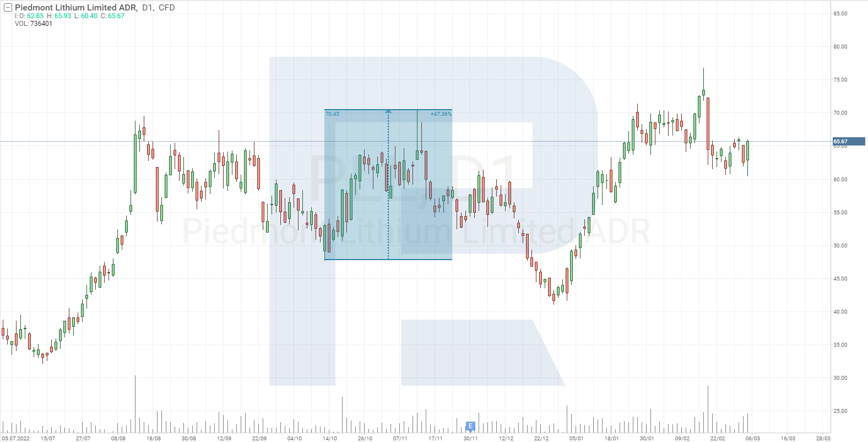Screen dimensions: 868x442
Task: Click the 55.00 price axis label
Action: click(x=840, y=213)
